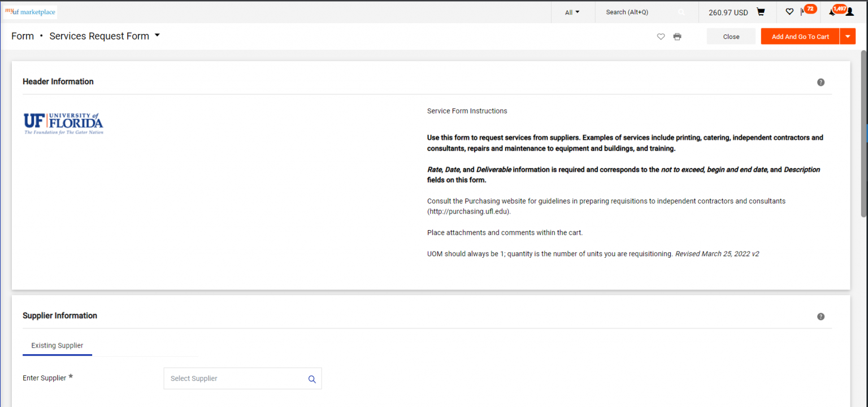
Task: Run a search with the magnifier icon
Action: coord(681,12)
